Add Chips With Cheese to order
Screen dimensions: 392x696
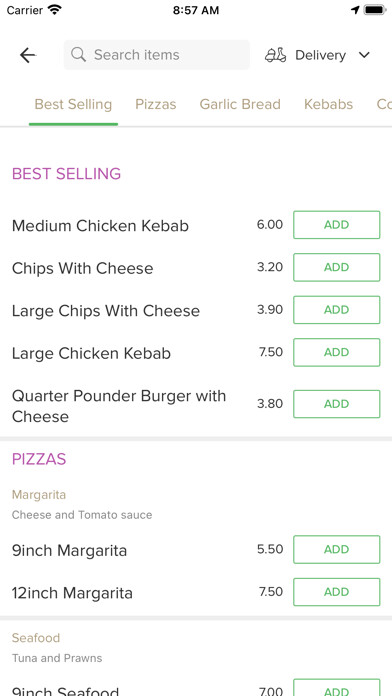point(337,267)
